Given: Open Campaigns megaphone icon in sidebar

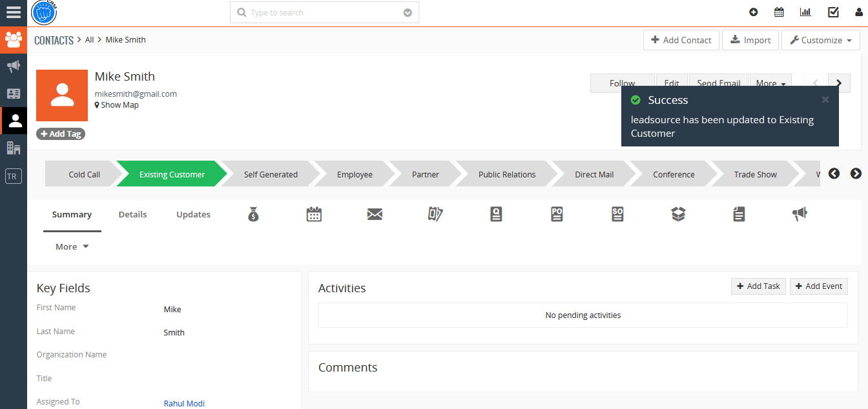Looking at the screenshot, I should [14, 66].
